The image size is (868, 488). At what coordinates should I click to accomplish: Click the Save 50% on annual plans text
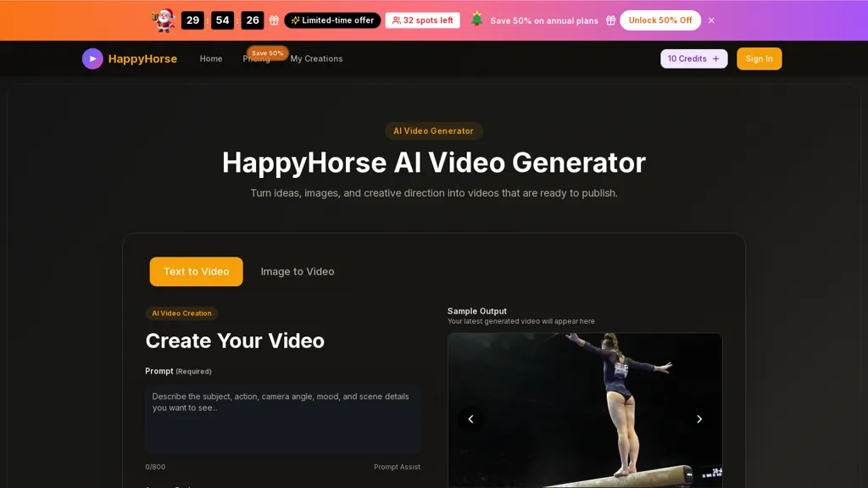[544, 20]
